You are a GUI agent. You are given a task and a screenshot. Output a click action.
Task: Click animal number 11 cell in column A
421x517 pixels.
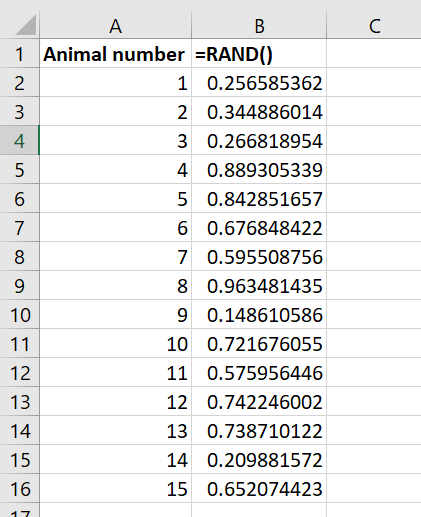[115, 372]
